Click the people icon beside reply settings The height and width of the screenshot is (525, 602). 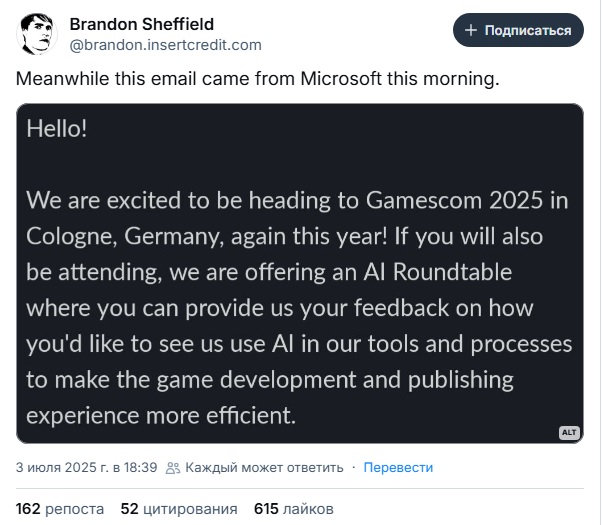pyautogui.click(x=173, y=467)
